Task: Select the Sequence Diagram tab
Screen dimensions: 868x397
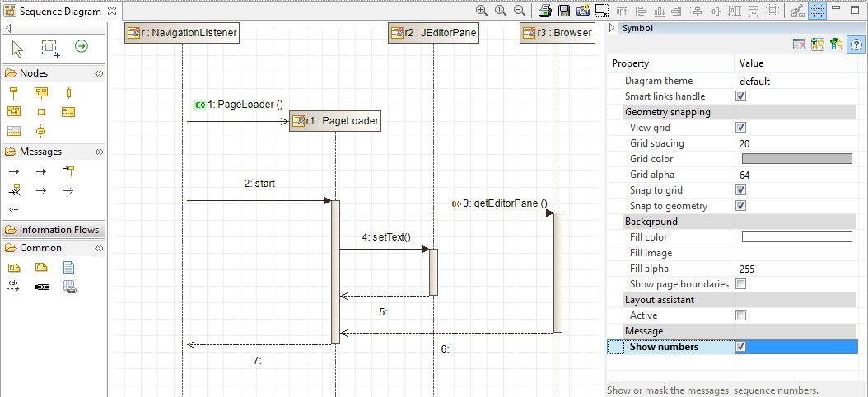Action: coord(60,11)
